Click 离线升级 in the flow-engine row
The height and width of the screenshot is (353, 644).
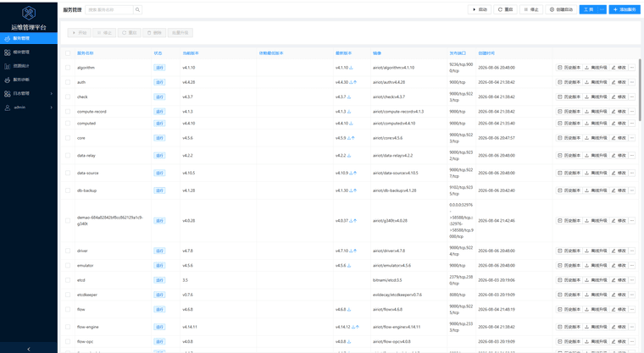596,327
